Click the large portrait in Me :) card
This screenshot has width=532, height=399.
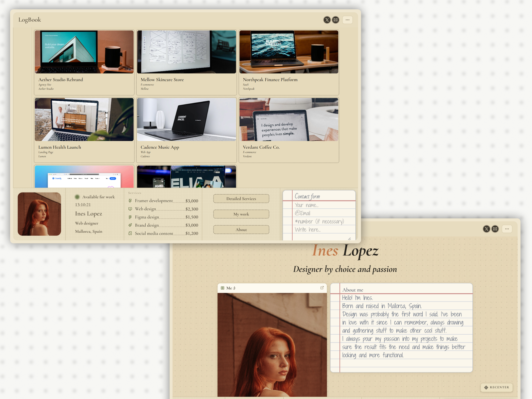coord(272,345)
